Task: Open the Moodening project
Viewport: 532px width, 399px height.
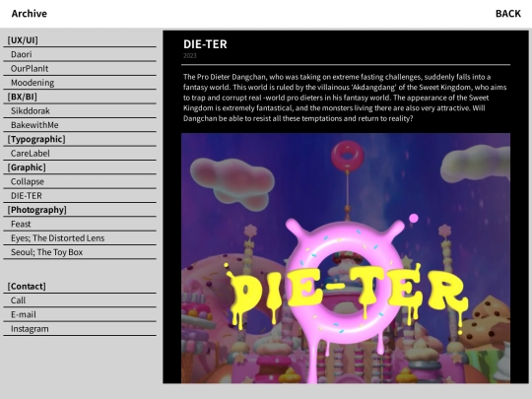Action: pos(33,83)
